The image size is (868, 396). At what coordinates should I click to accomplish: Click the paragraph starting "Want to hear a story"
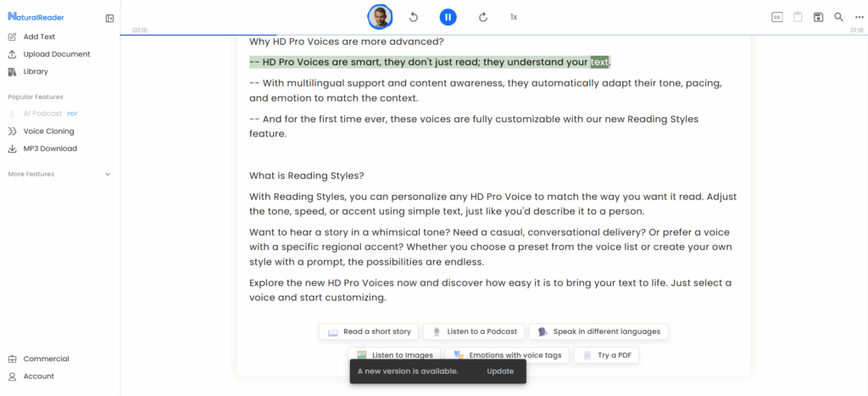point(491,247)
